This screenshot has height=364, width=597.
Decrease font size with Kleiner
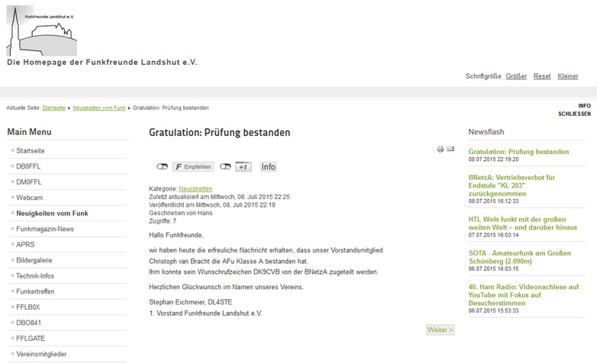tap(568, 76)
